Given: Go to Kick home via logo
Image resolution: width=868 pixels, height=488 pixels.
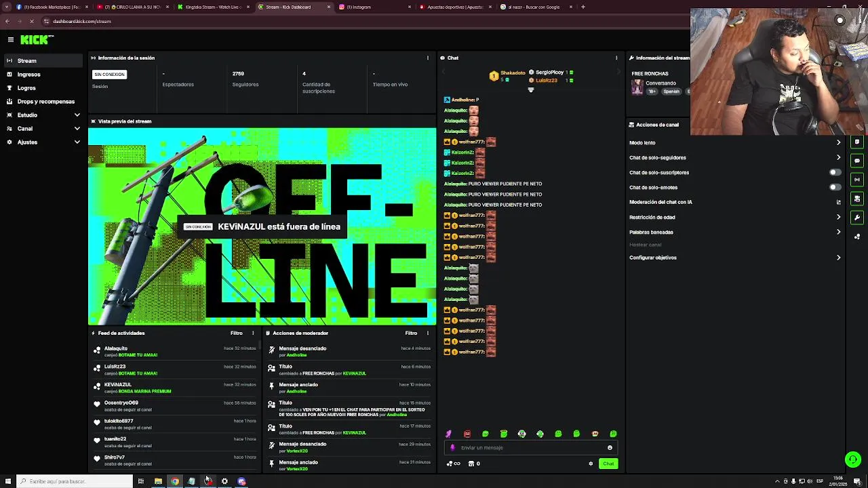Looking at the screenshot, I should point(35,40).
